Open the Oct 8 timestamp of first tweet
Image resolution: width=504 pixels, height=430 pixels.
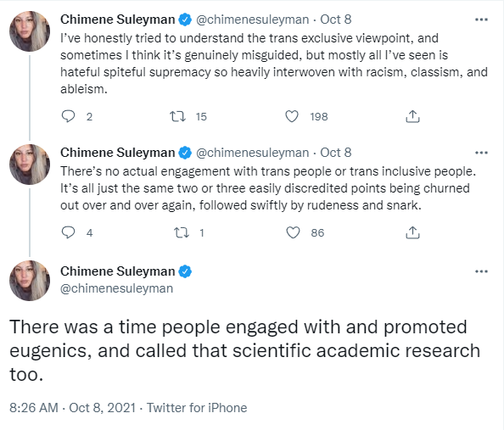[x=335, y=20]
